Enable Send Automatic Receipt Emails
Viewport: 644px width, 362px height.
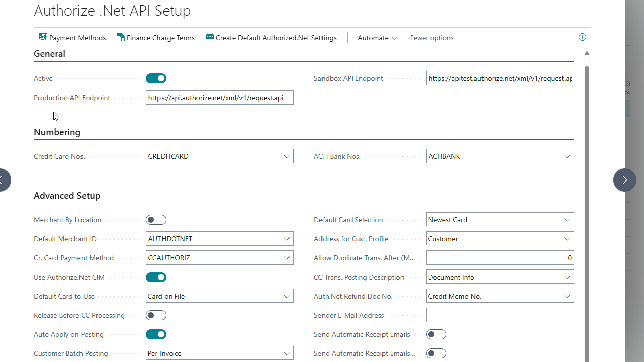click(x=436, y=334)
